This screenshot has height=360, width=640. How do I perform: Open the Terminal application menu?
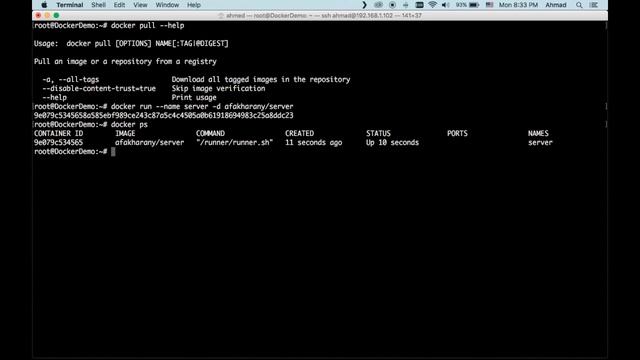pyautogui.click(x=69, y=5)
